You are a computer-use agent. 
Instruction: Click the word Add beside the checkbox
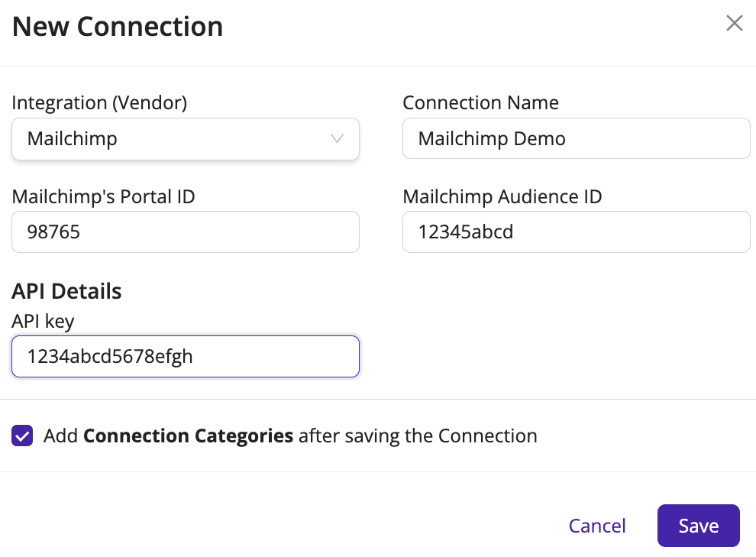[x=61, y=436]
